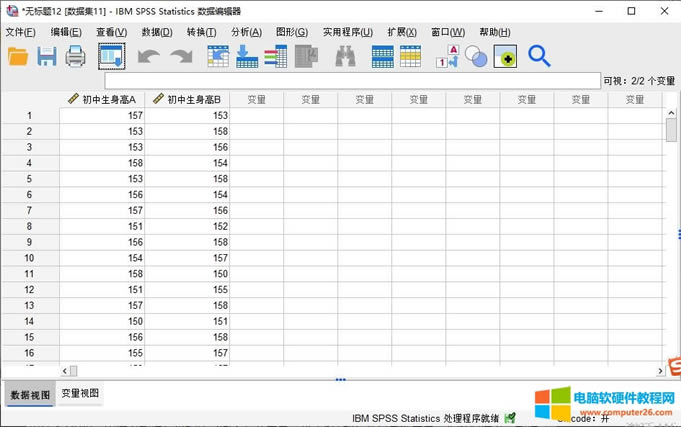
Task: Click the Search magnifying glass icon
Action: (x=539, y=56)
